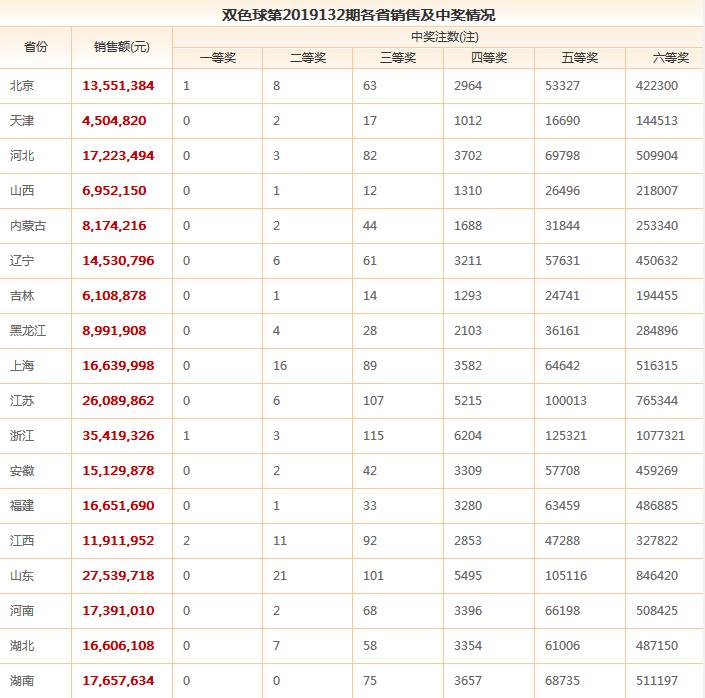Click 天津 fourth-prize count 1012
The width and height of the screenshot is (705, 698).
tap(468, 121)
